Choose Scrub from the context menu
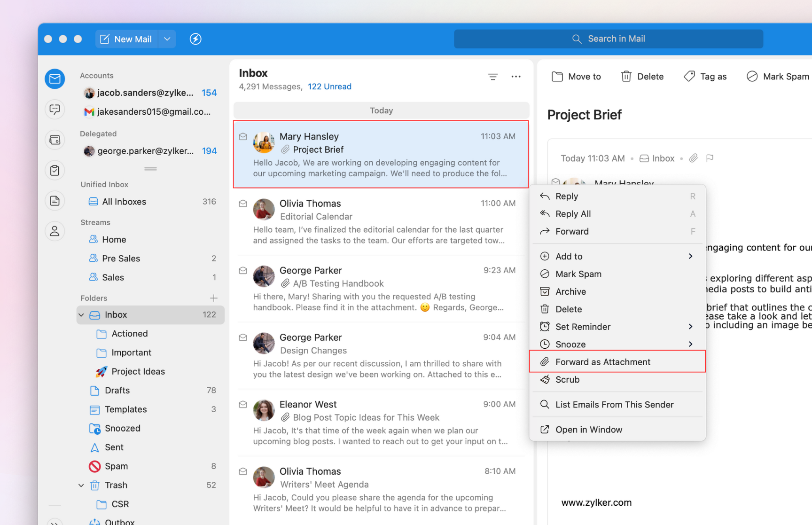This screenshot has width=812, height=525. (x=617, y=380)
